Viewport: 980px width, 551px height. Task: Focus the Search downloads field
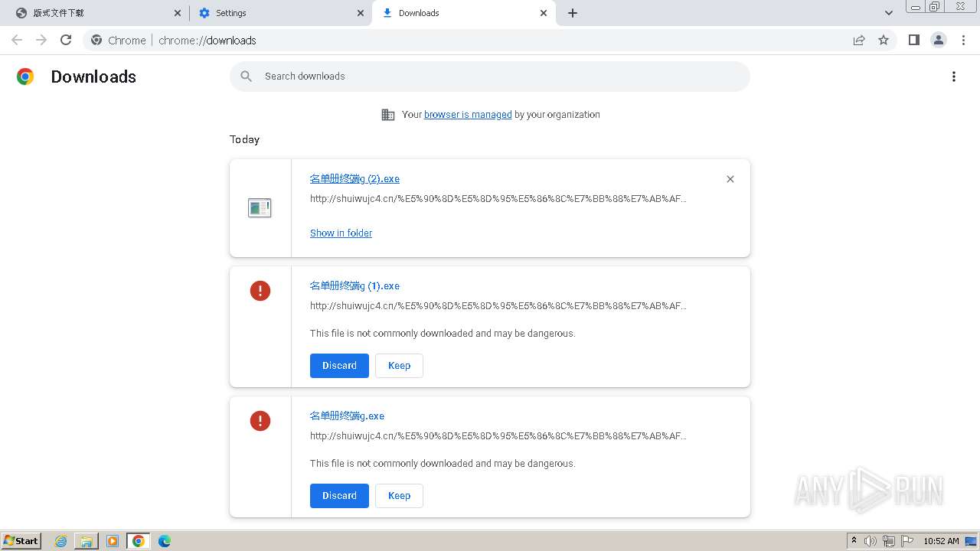click(x=490, y=77)
